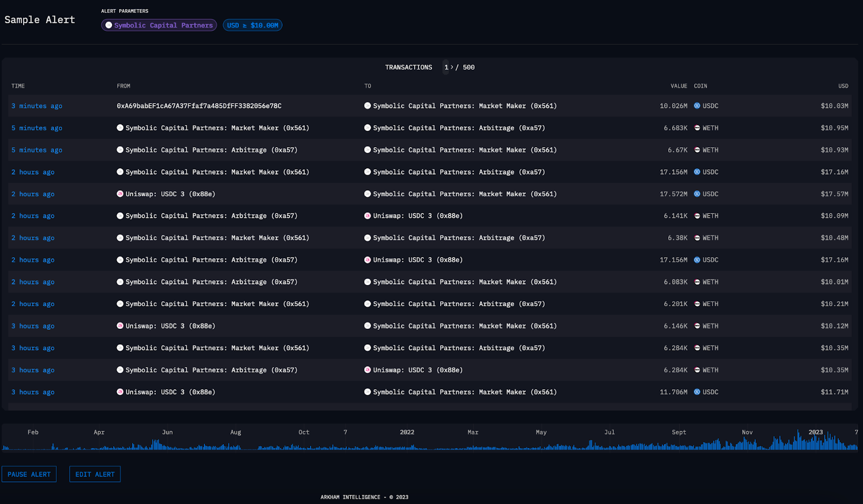
Task: Click the 'Sample Alert' title
Action: coord(40,20)
